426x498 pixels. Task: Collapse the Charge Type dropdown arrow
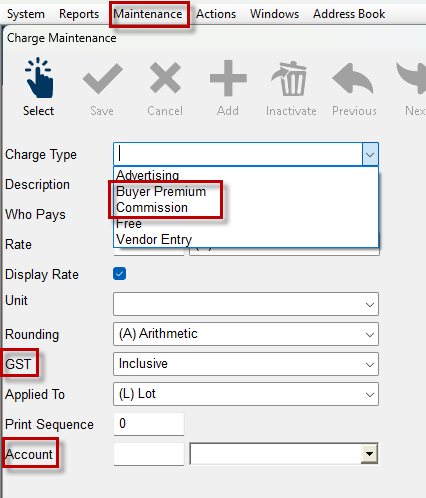[370, 154]
